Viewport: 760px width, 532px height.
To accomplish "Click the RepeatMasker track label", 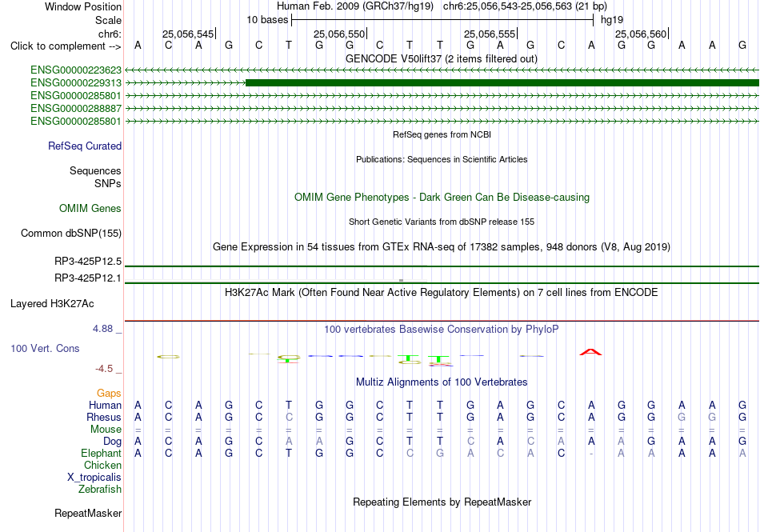I will point(88,513).
